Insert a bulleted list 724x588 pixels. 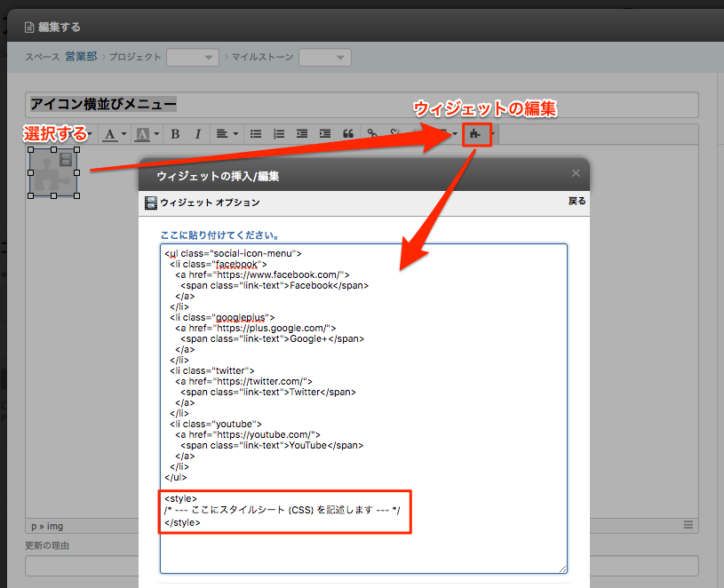pos(256,134)
